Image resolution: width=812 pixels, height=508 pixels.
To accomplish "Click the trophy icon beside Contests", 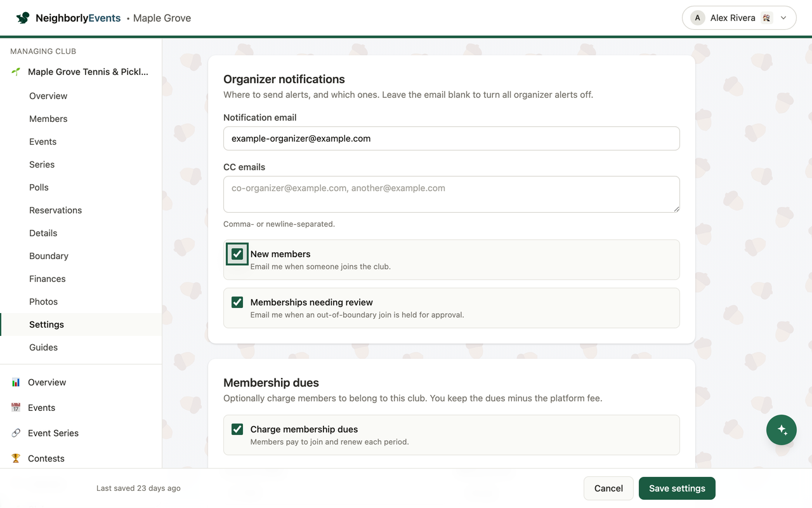I will pos(16,458).
